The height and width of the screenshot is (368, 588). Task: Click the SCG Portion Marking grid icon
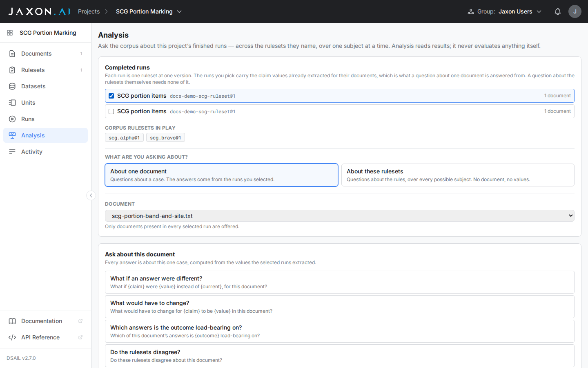[x=10, y=33]
